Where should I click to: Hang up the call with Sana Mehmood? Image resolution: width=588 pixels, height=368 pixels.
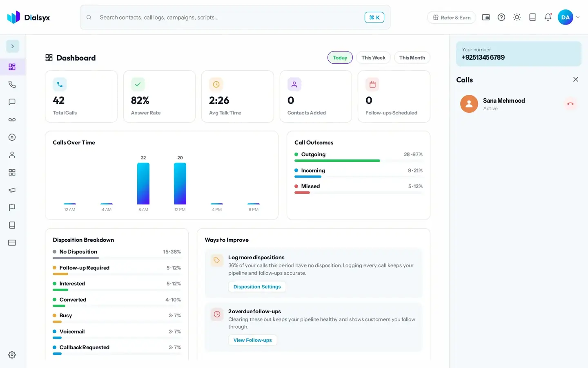(570, 104)
